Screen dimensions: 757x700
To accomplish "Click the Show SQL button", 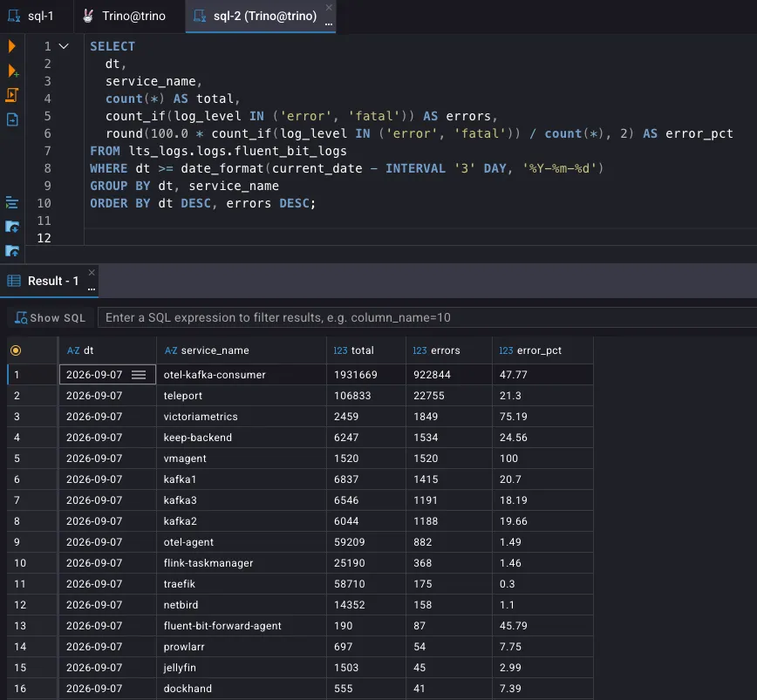I will click(51, 318).
